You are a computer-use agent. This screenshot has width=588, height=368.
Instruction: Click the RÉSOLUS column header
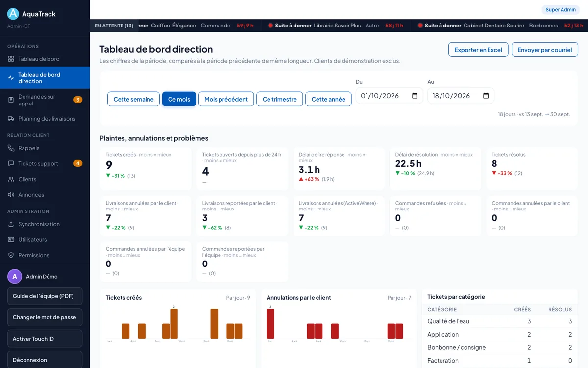[560, 310]
